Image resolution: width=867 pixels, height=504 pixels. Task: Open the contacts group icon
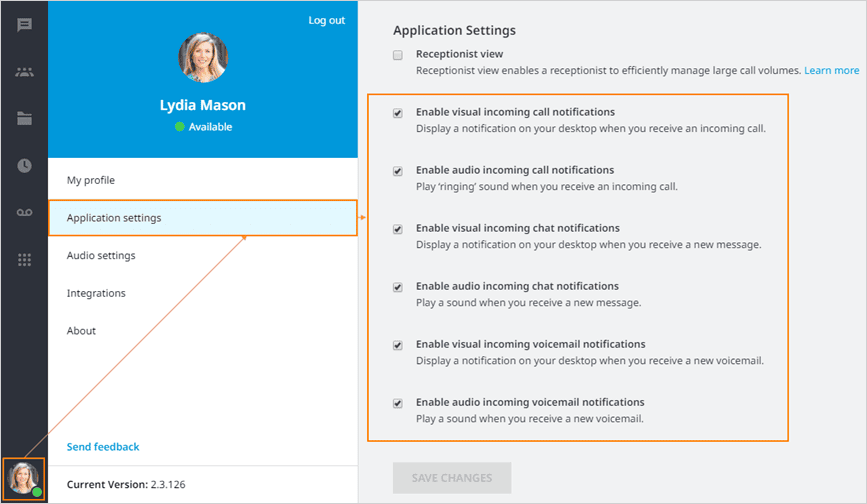(x=24, y=72)
